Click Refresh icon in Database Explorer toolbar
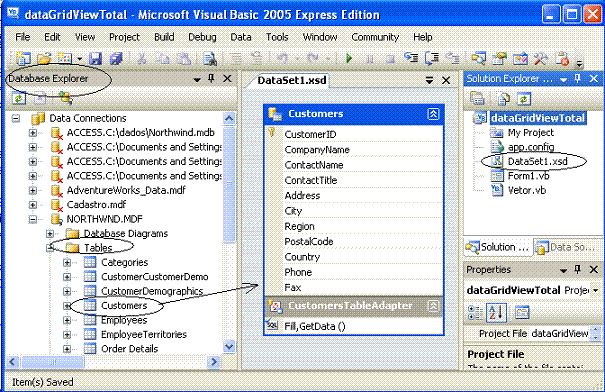The width and height of the screenshot is (605, 392). coord(19,98)
